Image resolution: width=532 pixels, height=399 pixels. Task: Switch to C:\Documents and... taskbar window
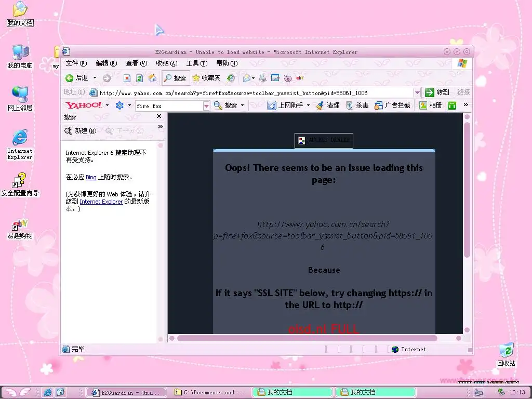click(209, 392)
